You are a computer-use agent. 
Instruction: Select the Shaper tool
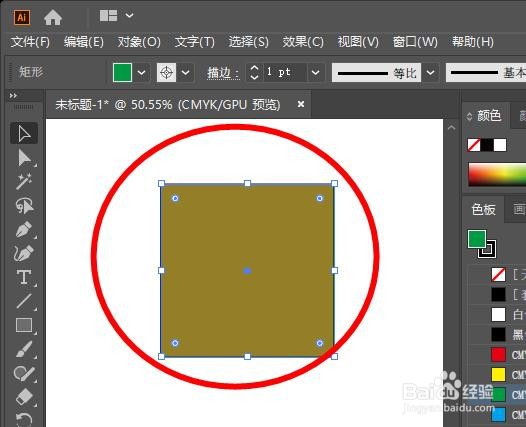[x=24, y=373]
